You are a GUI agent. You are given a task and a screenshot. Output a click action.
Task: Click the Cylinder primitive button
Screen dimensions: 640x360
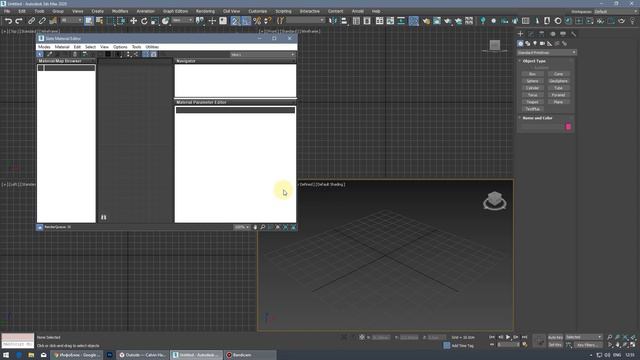[x=532, y=88]
